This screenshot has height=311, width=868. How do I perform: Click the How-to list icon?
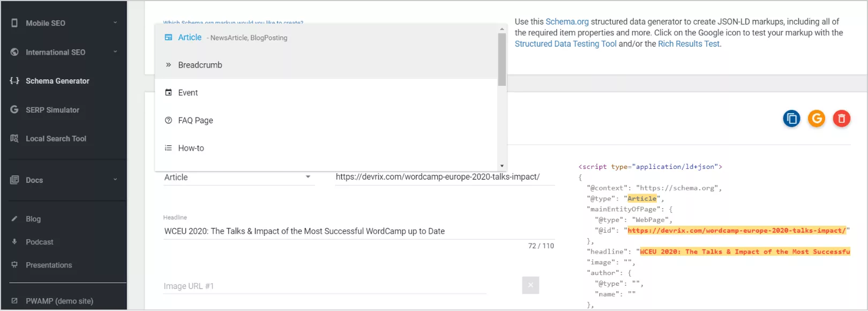point(168,148)
